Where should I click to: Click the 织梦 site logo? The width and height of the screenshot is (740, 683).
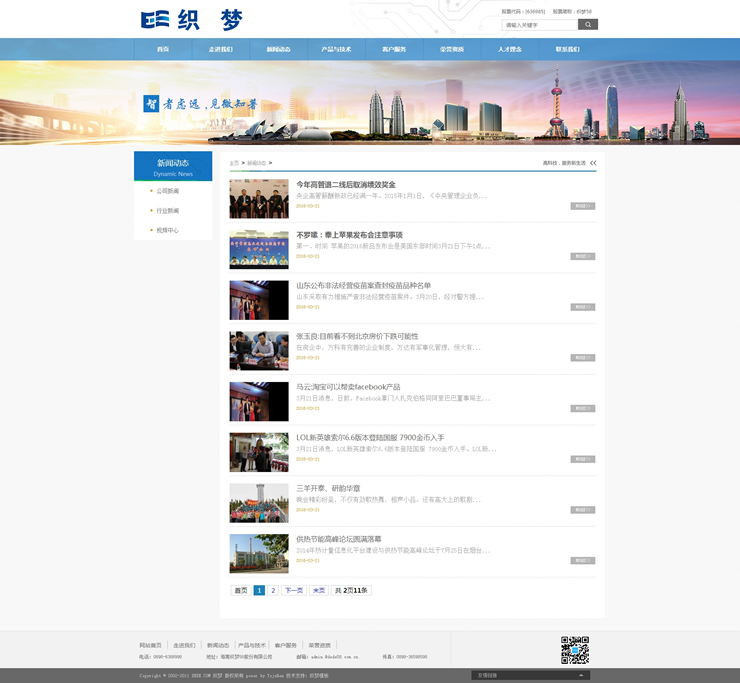click(192, 20)
